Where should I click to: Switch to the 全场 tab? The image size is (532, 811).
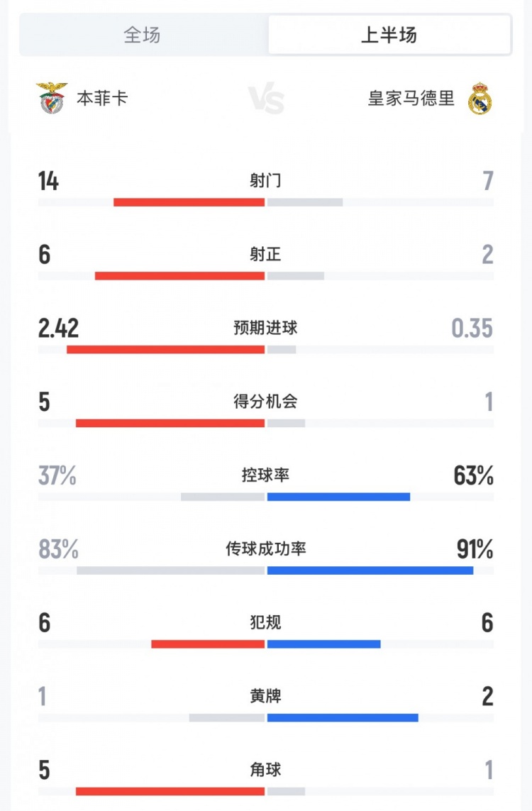(x=143, y=35)
